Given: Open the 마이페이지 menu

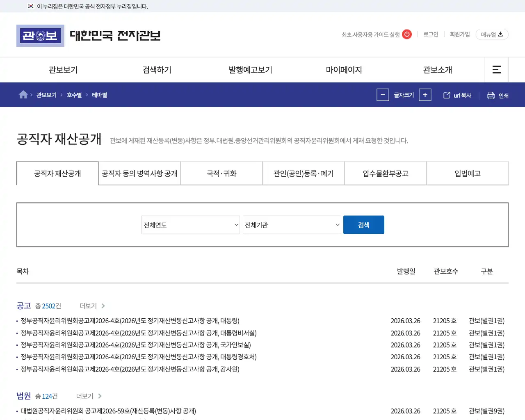Looking at the screenshot, I should point(343,70).
